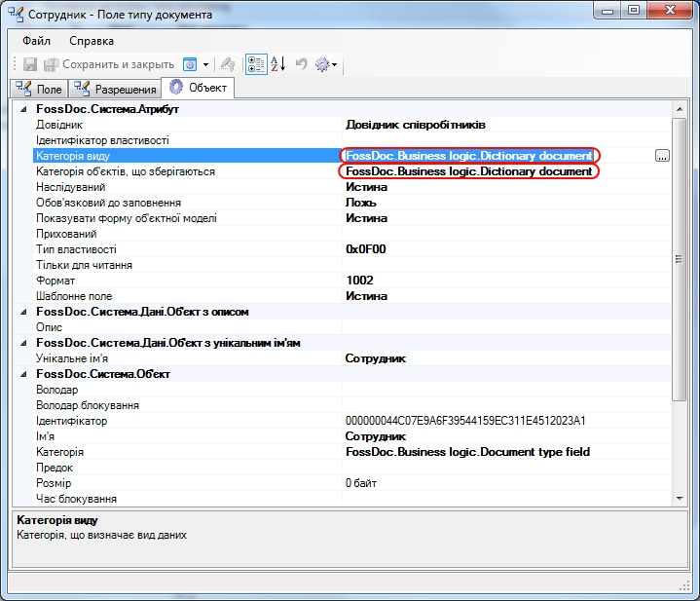Click the greyed edit icon in toolbar
This screenshot has width=700, height=601.
[x=228, y=64]
